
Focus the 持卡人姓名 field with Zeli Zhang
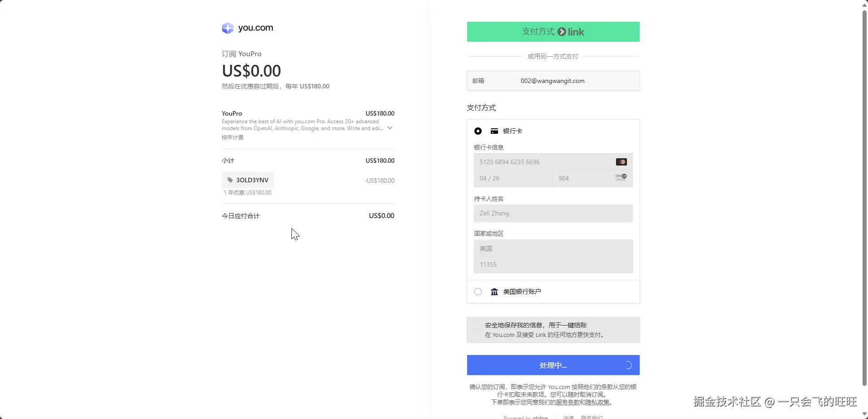coord(553,213)
